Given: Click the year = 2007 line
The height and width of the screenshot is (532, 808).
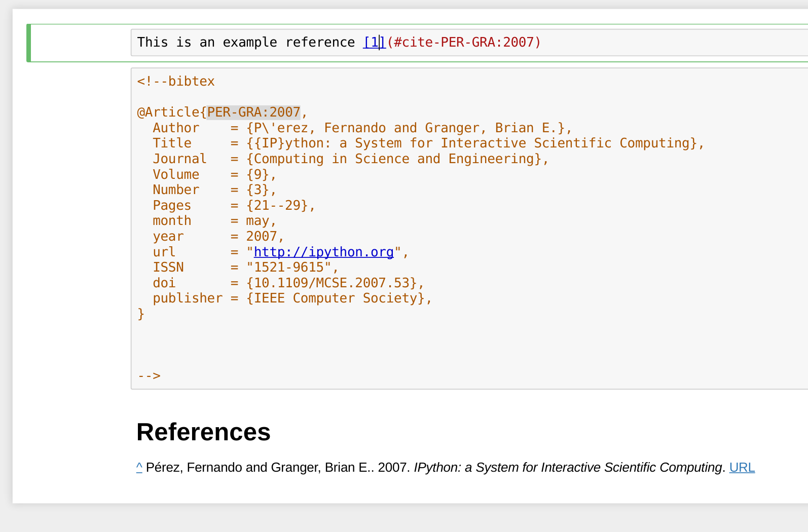Looking at the screenshot, I should (218, 236).
